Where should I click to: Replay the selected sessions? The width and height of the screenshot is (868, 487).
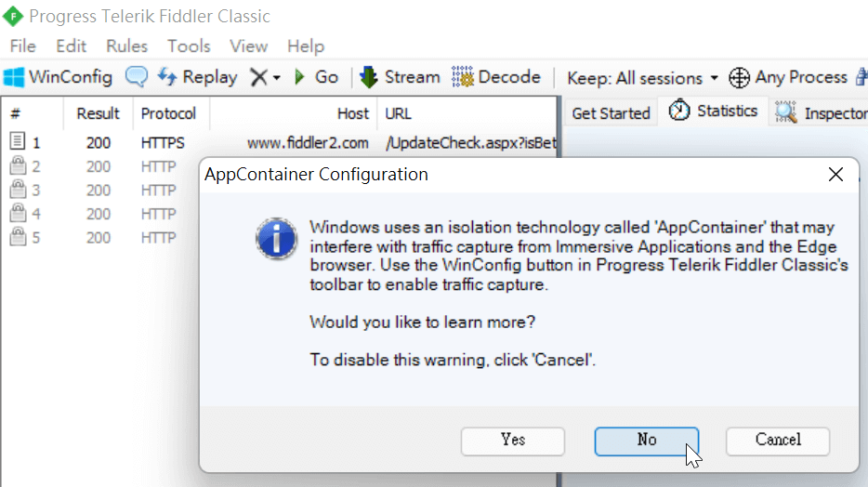pyautogui.click(x=198, y=77)
